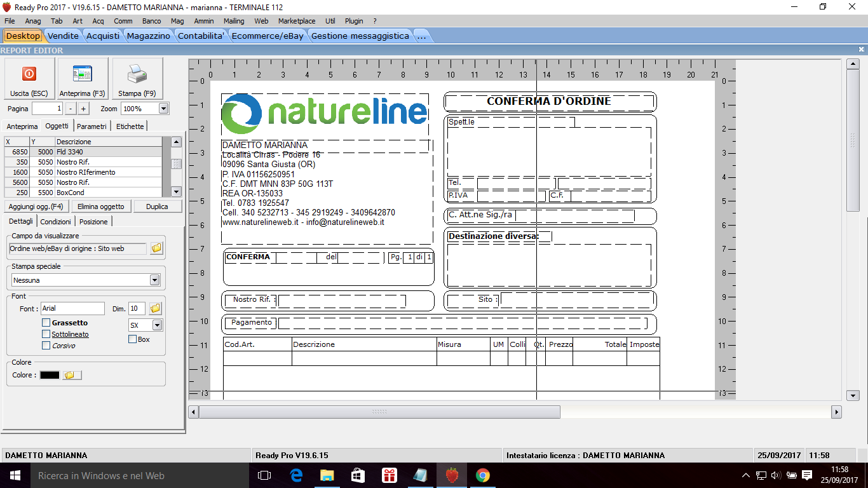Click the Stampa (F9) printer icon
This screenshot has width=868, height=488.
(137, 78)
